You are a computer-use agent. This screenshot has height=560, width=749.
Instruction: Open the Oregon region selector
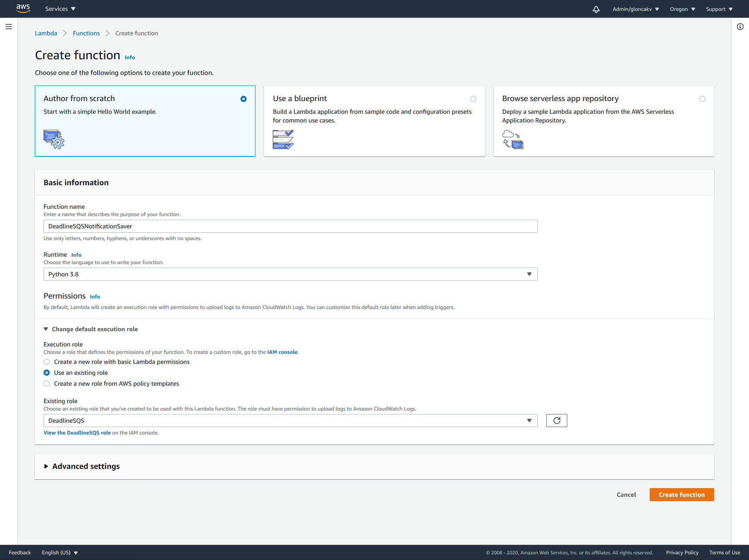683,9
